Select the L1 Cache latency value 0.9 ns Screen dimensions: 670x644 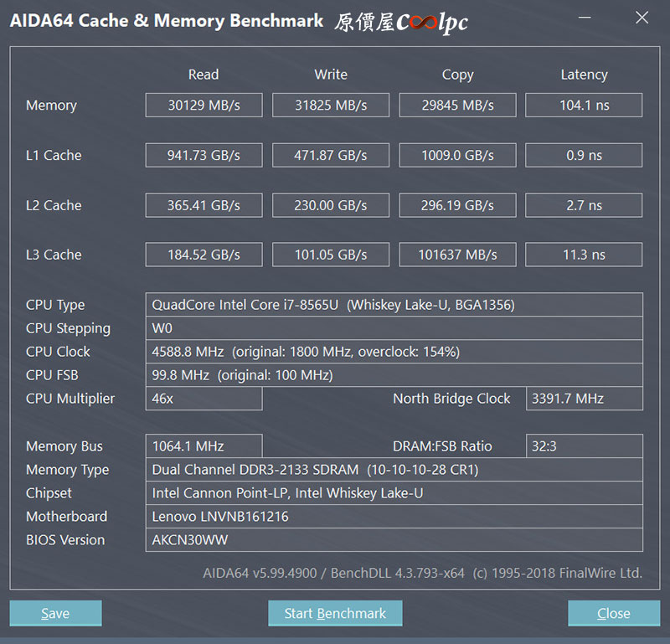(x=584, y=155)
